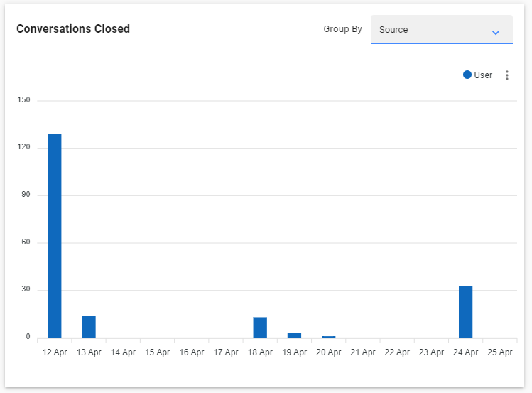Click the 18 Apr axis label
The width and height of the screenshot is (532, 393).
point(260,352)
